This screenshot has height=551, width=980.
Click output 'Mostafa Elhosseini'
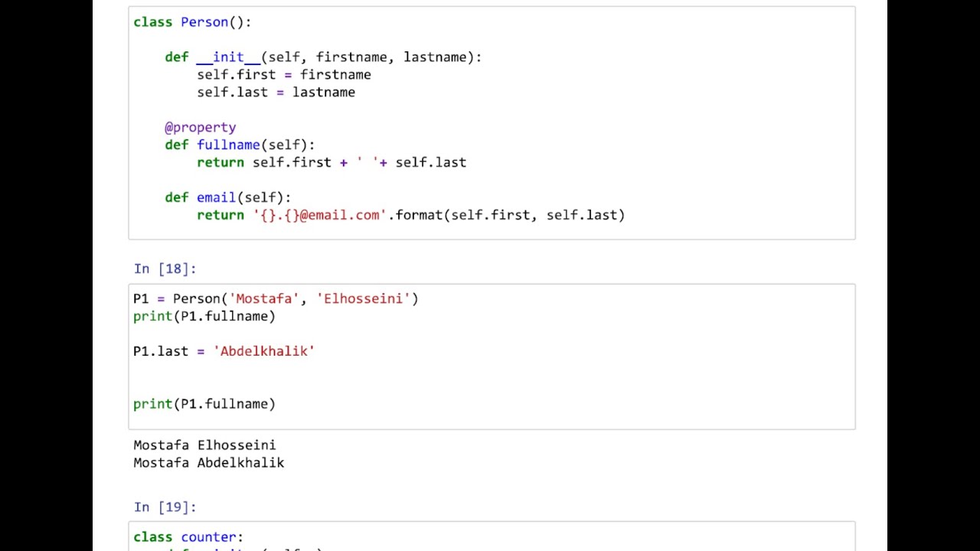click(204, 445)
